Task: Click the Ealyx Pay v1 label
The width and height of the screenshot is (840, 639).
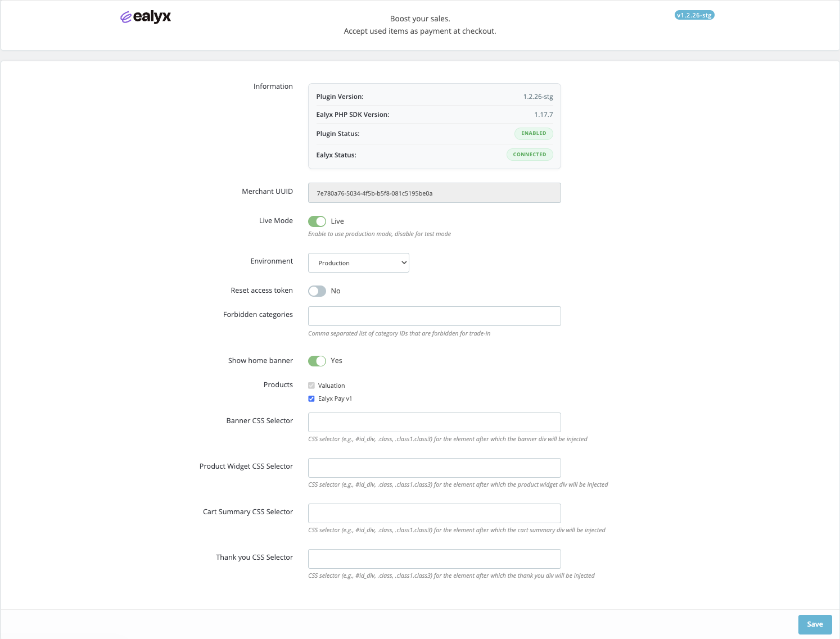Action: point(335,399)
